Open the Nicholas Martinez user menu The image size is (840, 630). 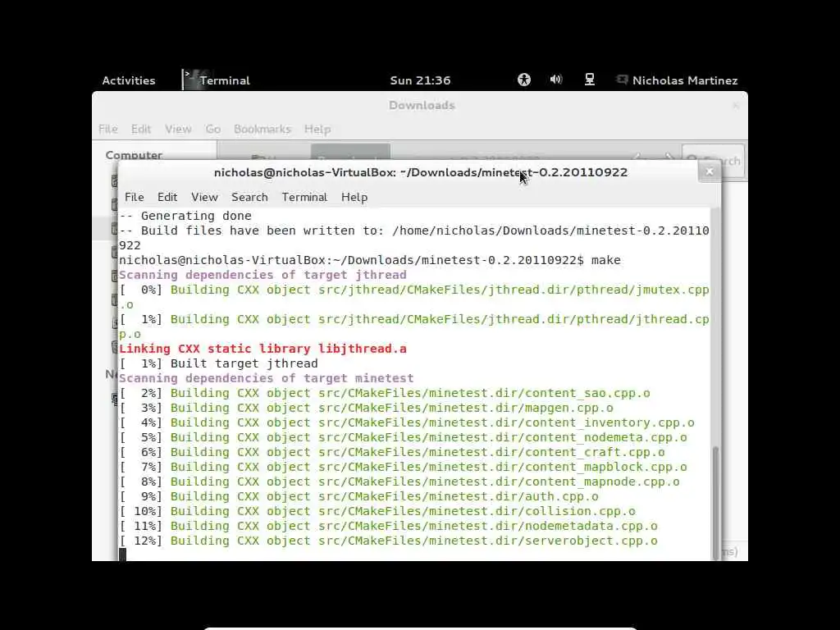(685, 80)
